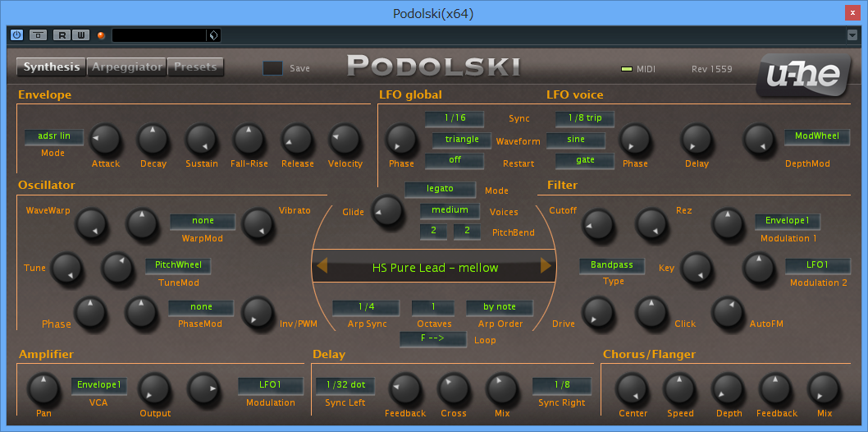Viewport: 868px width, 432px height.
Task: Click the Fall-Rise knob
Action: [249, 139]
